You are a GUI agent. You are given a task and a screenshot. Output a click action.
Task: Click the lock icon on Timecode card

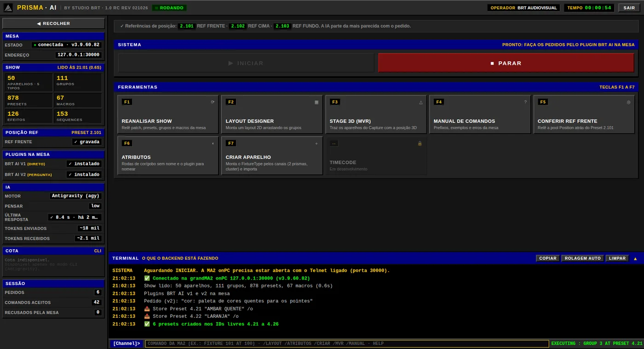pos(420,143)
